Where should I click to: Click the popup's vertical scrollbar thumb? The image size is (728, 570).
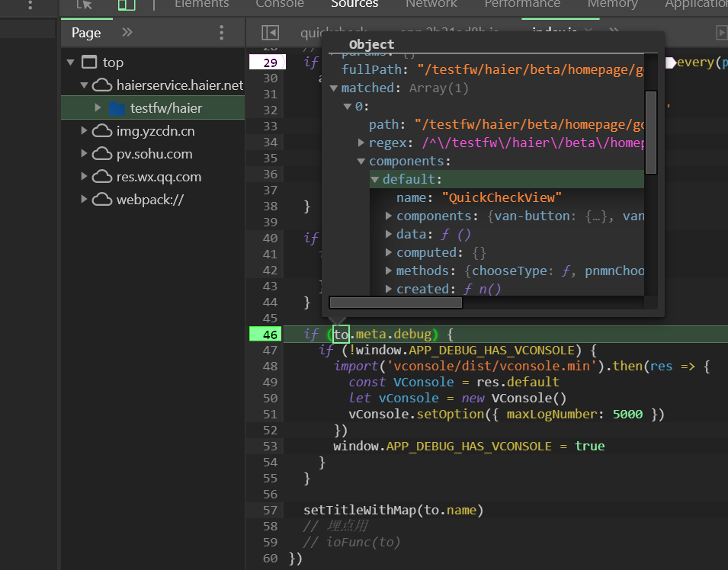pyautogui.click(x=650, y=133)
